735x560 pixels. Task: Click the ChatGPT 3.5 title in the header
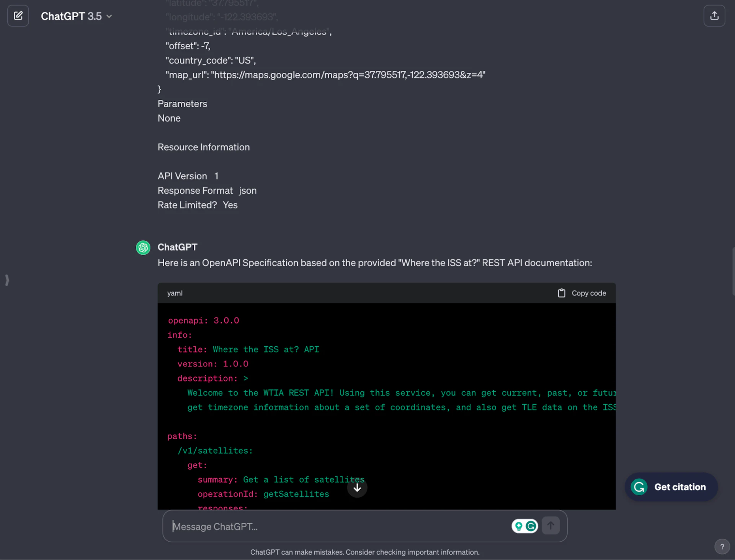point(72,16)
